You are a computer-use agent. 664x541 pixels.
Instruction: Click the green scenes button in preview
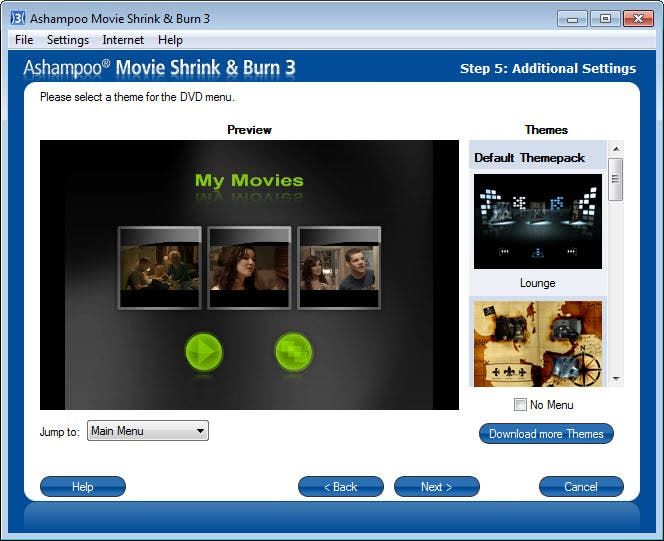click(x=293, y=352)
